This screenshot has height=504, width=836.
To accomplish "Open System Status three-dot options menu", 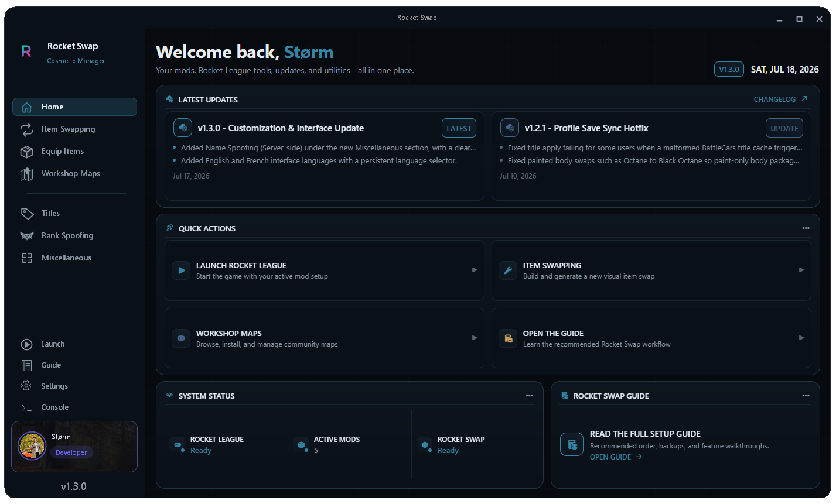I will 529,396.
